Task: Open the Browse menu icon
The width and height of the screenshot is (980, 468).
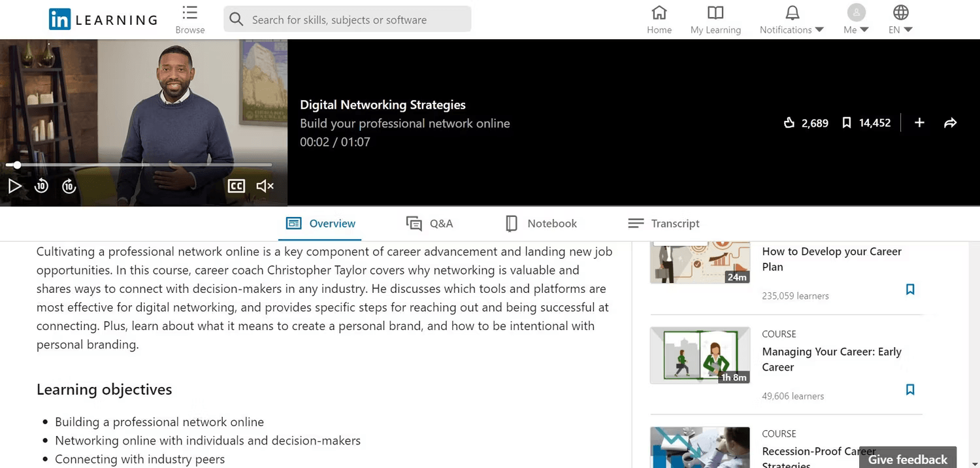Action: tap(190, 20)
